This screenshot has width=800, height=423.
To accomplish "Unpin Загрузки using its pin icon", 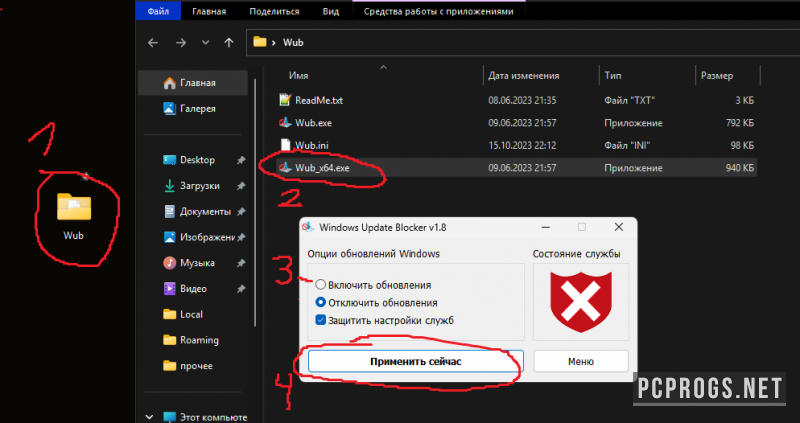I will click(241, 186).
